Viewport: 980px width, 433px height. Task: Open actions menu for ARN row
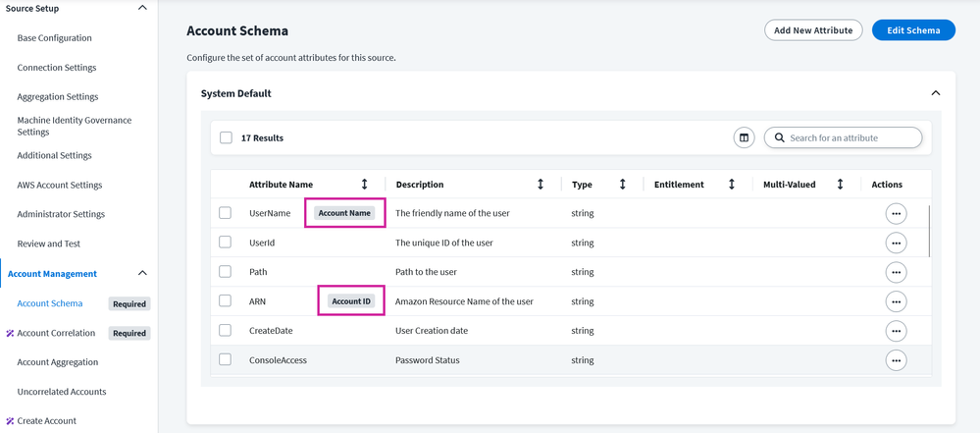(897, 301)
